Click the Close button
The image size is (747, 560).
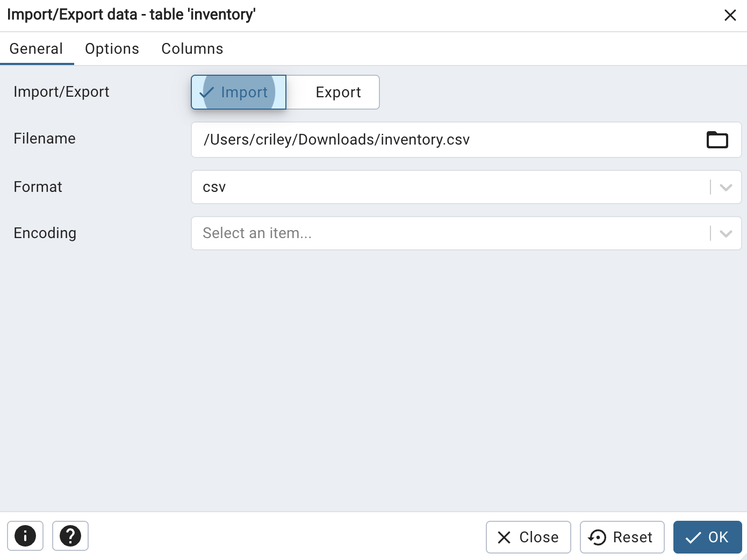click(528, 537)
